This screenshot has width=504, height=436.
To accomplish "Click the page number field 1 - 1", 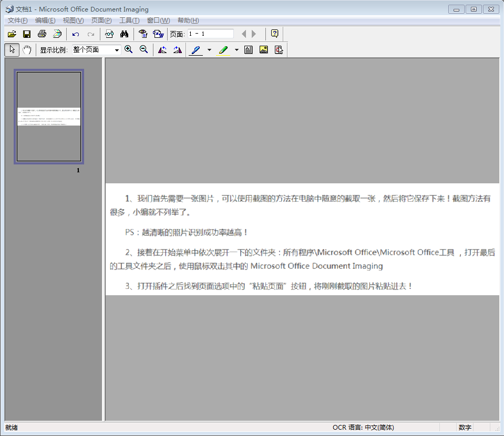I will point(211,34).
